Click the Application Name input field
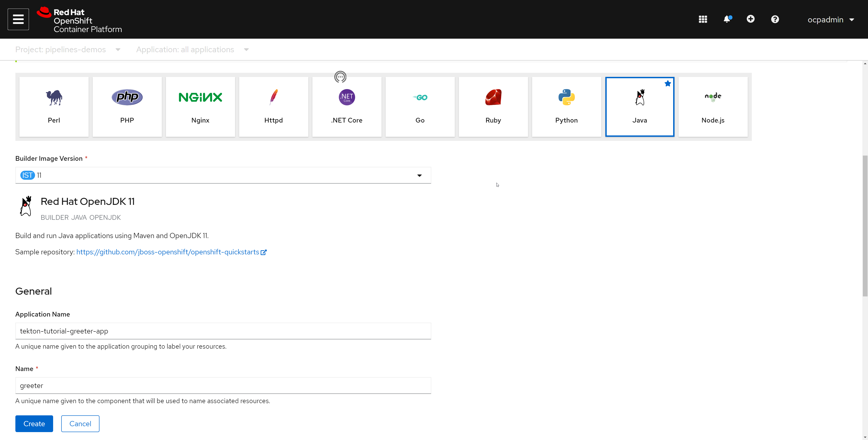This screenshot has width=868, height=440. (x=223, y=331)
